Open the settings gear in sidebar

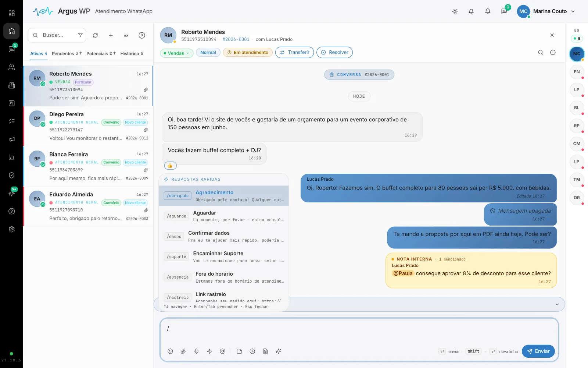(x=11, y=229)
